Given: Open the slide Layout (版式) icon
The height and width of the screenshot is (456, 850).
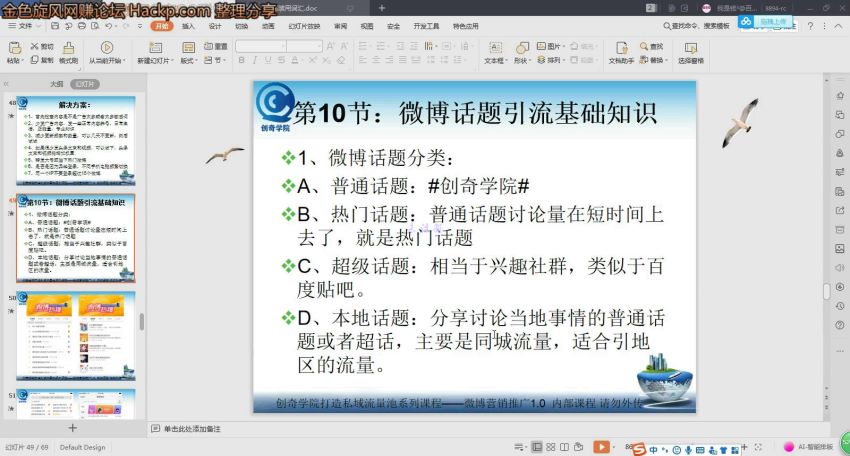Looking at the screenshot, I should point(188,48).
